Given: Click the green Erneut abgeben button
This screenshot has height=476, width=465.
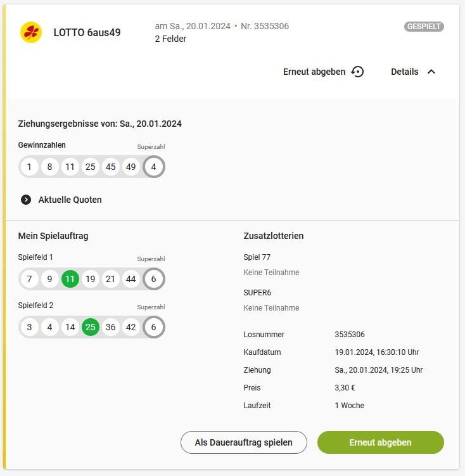Looking at the screenshot, I should [380, 442].
